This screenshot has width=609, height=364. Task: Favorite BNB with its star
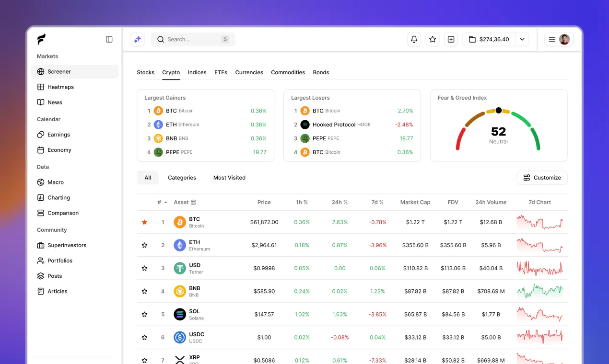(144, 291)
